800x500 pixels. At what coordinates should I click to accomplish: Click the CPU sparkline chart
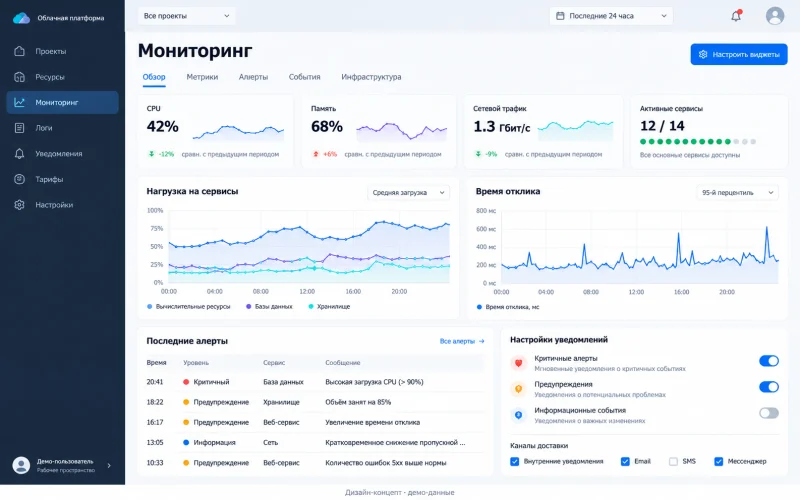pyautogui.click(x=238, y=133)
